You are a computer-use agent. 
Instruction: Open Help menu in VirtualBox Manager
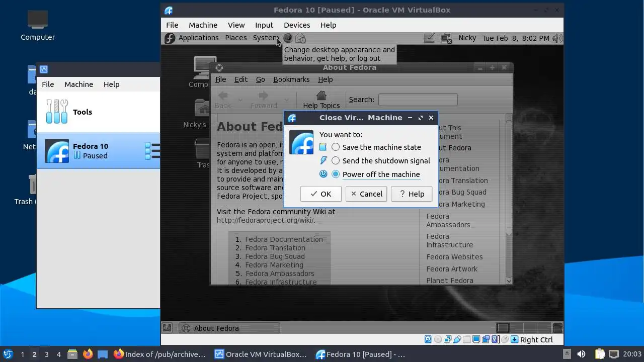(111, 84)
